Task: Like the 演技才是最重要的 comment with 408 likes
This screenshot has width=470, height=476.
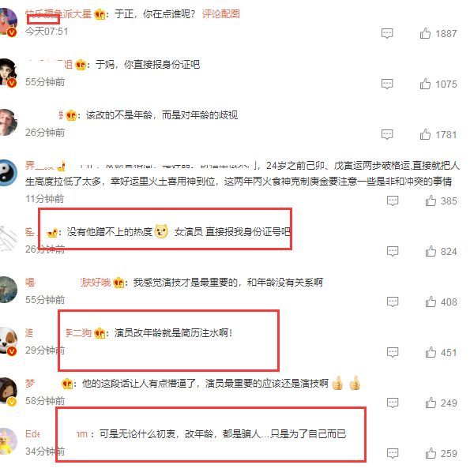Action: click(x=431, y=302)
